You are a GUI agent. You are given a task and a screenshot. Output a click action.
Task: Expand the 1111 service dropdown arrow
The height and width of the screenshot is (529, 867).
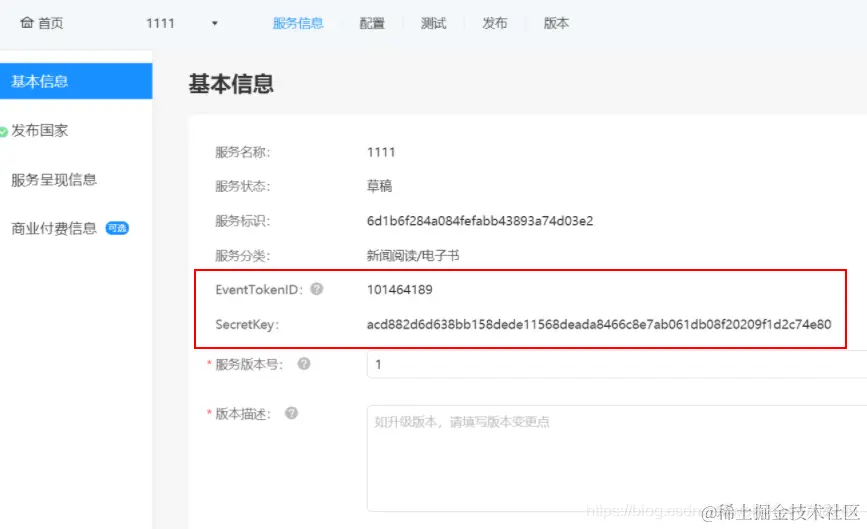pos(215,23)
